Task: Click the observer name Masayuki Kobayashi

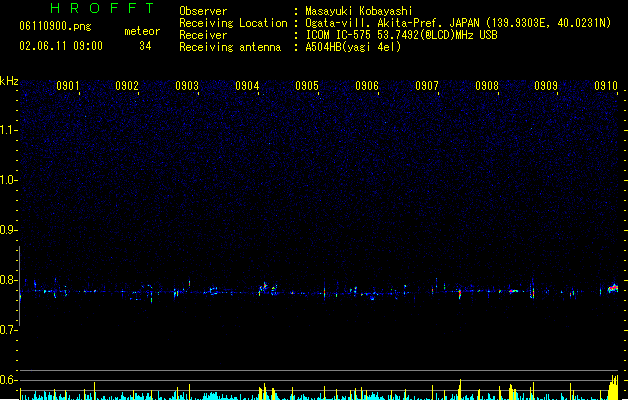Action: pos(359,11)
